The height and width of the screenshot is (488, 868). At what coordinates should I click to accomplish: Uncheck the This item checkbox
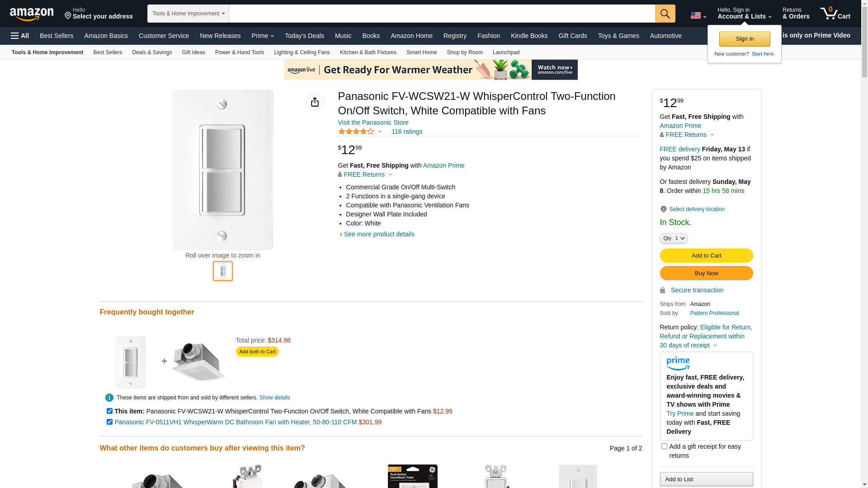pyautogui.click(x=109, y=411)
